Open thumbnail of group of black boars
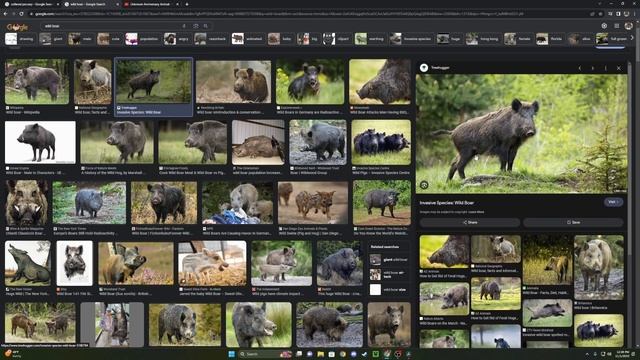The image size is (640, 360). click(381, 142)
